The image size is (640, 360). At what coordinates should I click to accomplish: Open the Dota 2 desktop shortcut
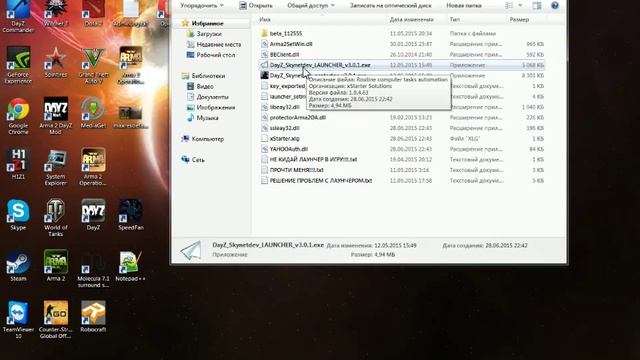coord(93,13)
